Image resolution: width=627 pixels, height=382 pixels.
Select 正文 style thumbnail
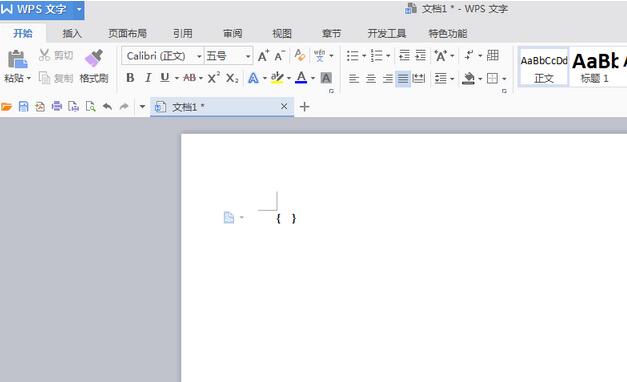pyautogui.click(x=544, y=67)
